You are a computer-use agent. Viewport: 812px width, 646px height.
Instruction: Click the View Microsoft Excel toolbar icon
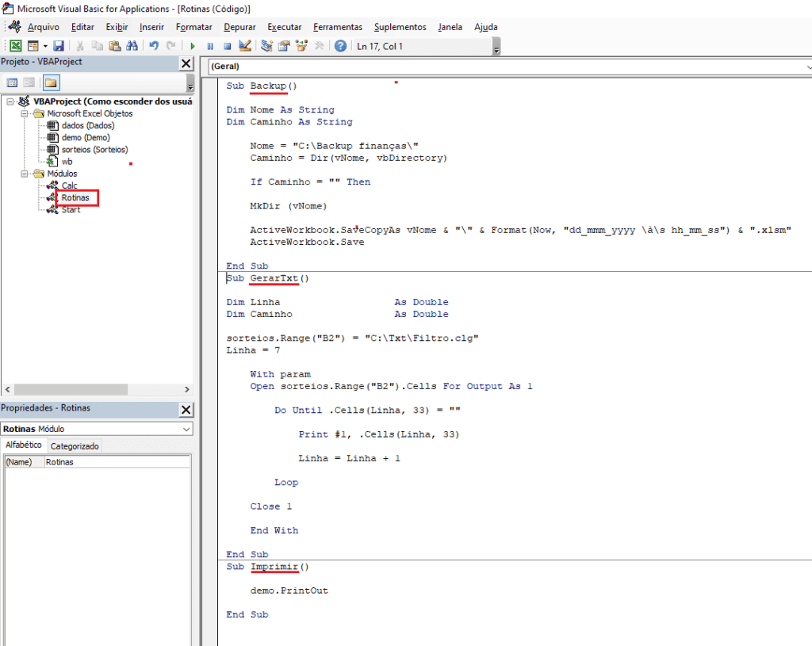(15, 46)
